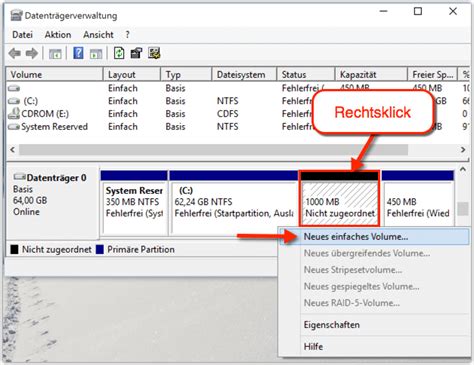The image size is (474, 365).
Task: Select the System Reserved volume icon
Action: pyautogui.click(x=14, y=127)
